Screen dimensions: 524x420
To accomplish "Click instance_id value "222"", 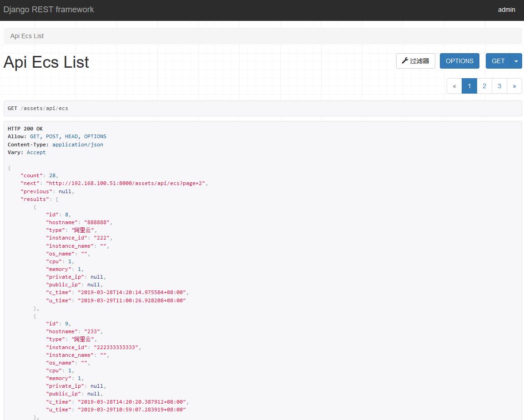I will tap(101, 238).
